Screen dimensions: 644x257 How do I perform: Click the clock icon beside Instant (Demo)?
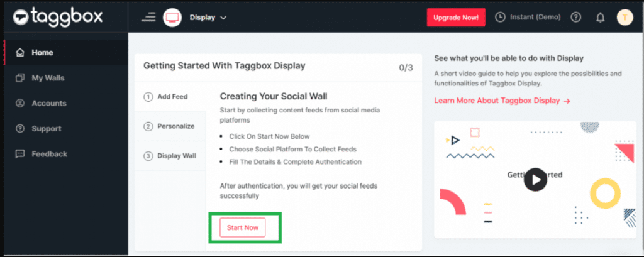tap(501, 18)
